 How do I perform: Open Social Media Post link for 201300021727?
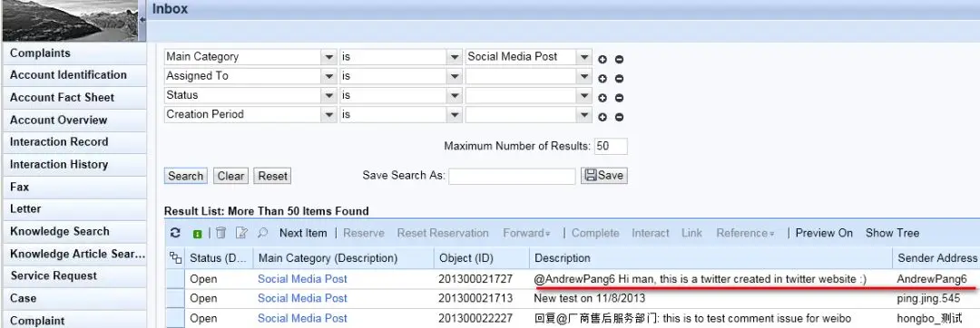pyautogui.click(x=302, y=279)
